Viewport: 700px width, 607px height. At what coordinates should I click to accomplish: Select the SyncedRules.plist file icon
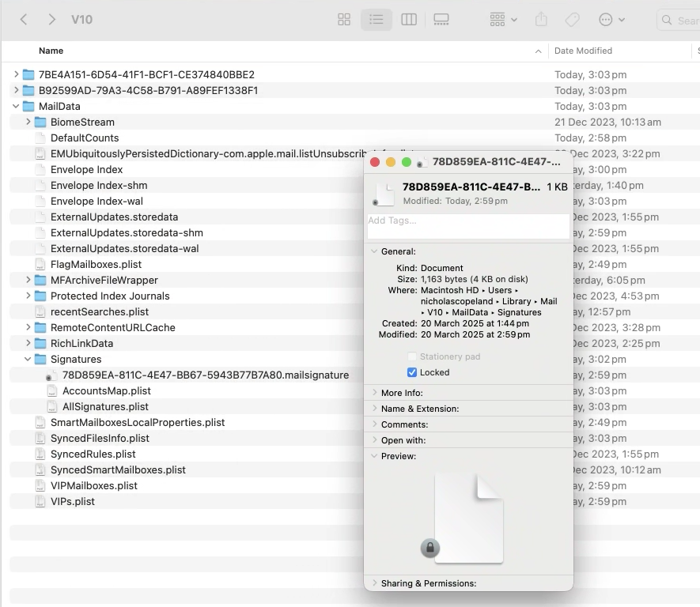(x=40, y=454)
